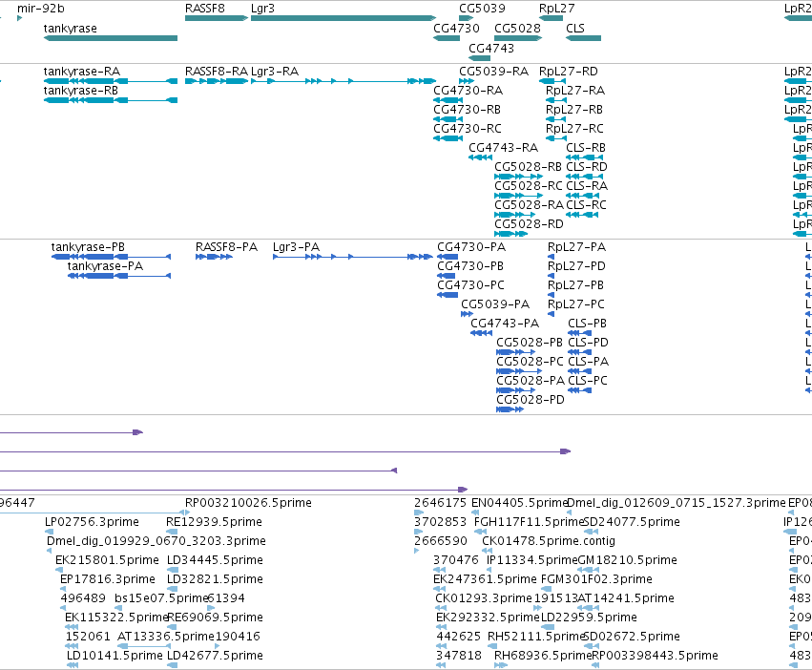Select the CG4730-PA protein label
The height and width of the screenshot is (670, 812).
(471, 246)
